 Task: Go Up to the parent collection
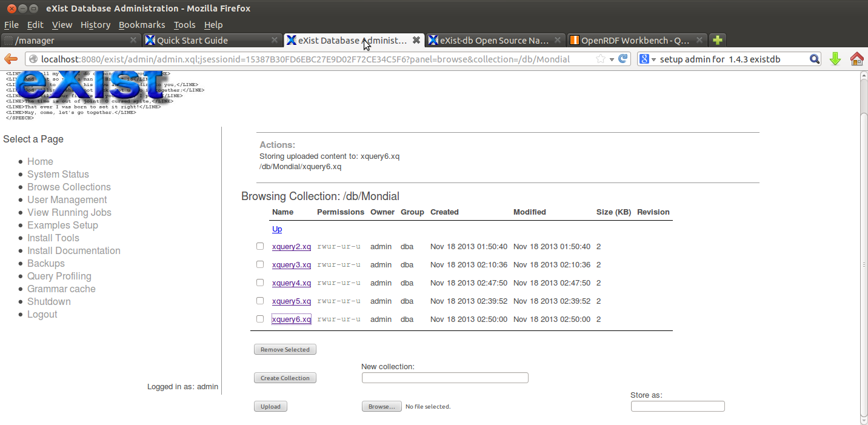click(277, 229)
